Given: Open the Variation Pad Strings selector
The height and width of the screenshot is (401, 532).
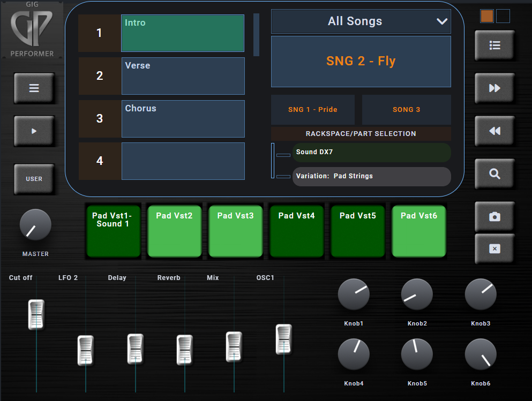Looking at the screenshot, I should click(371, 176).
